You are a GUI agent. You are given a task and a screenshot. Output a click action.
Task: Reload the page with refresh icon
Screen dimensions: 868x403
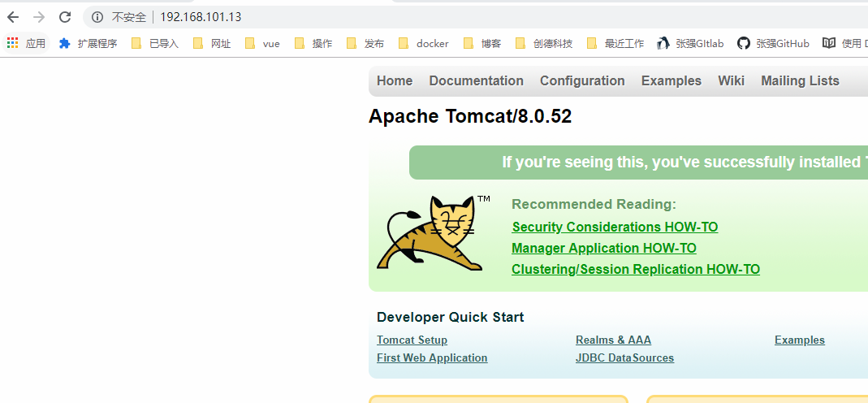65,17
